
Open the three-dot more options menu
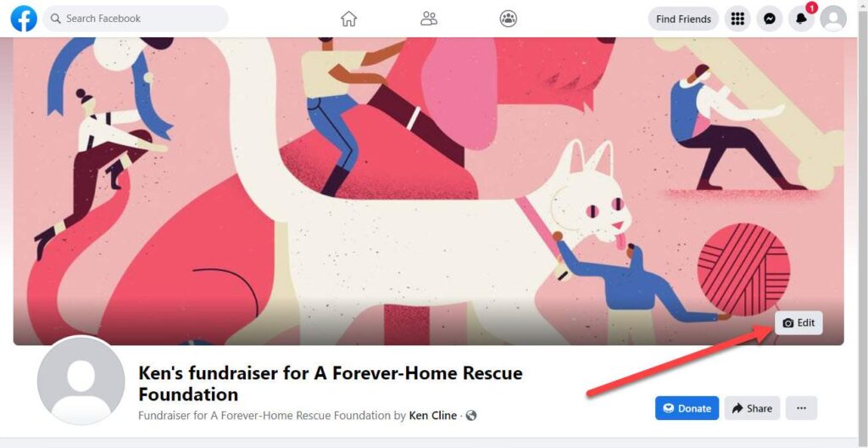(801, 408)
